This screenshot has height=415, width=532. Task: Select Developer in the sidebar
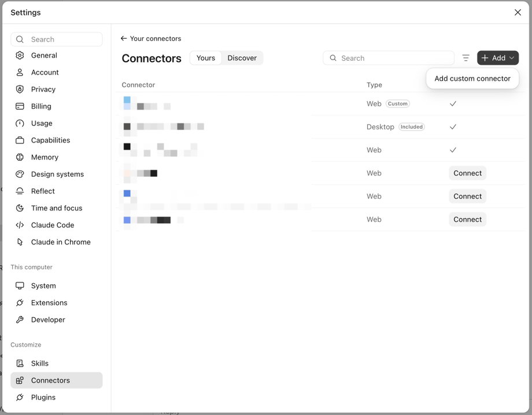[56, 320]
